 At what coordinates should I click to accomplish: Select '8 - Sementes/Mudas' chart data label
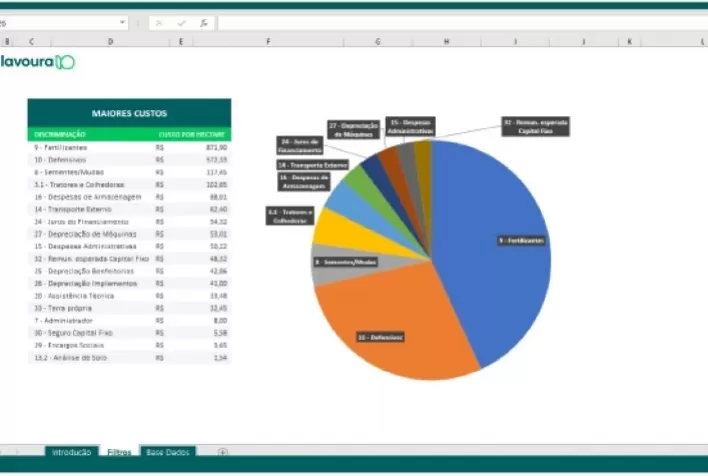point(345,262)
